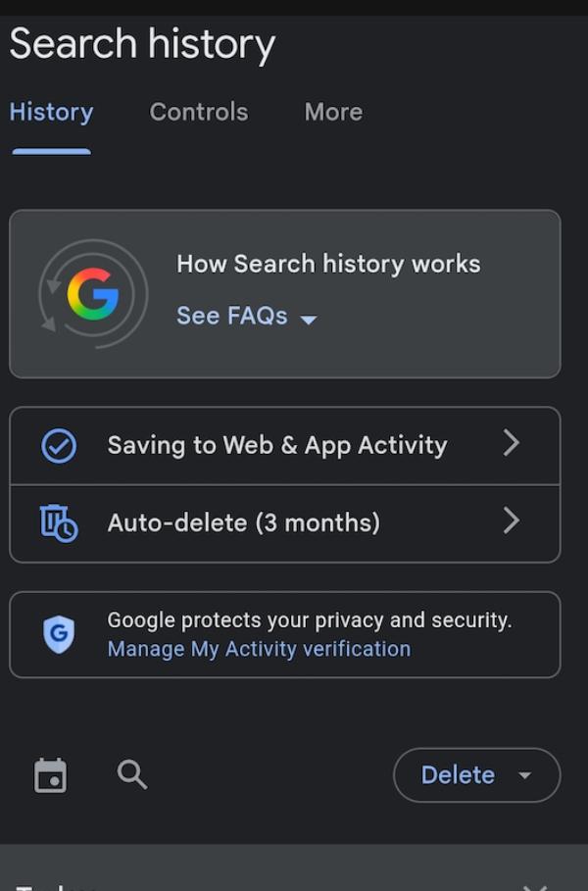Click the Auto-delete trash clock icon
Viewport: 588px width, 891px height.
coord(59,522)
